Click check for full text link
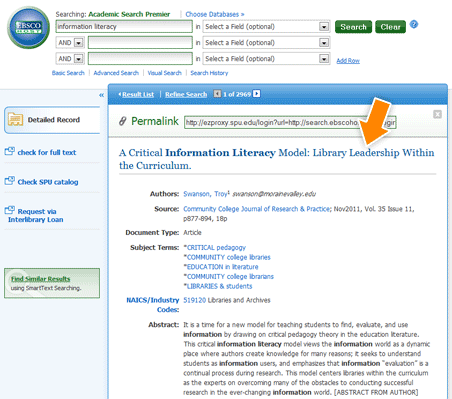The height and width of the screenshot is (399, 452). [47, 152]
